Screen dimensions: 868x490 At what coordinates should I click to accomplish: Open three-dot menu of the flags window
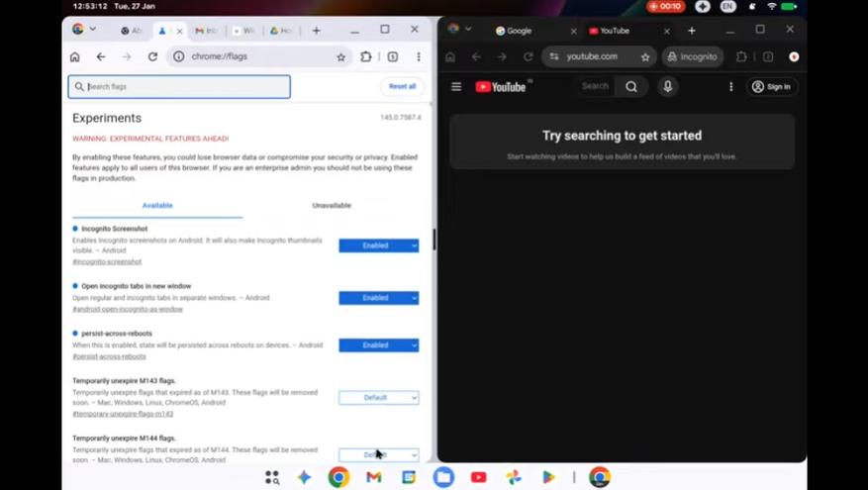(419, 56)
